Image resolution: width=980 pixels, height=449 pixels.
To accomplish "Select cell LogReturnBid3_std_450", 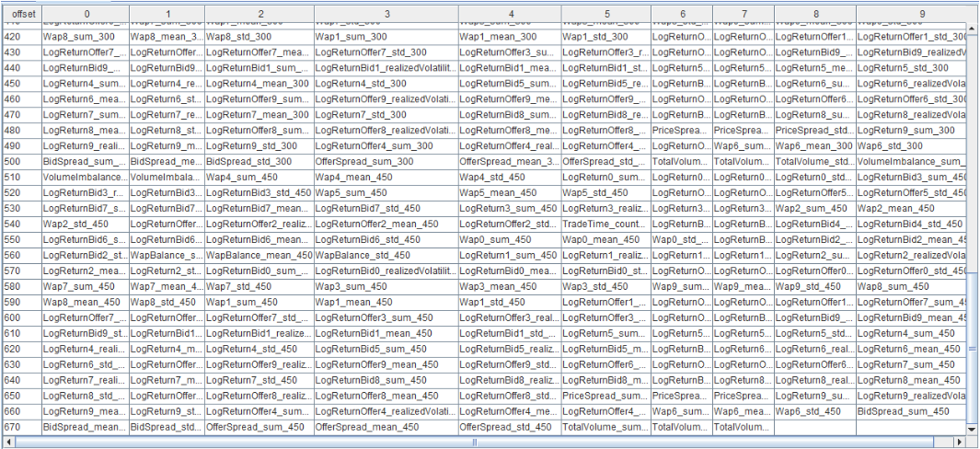I will [259, 192].
